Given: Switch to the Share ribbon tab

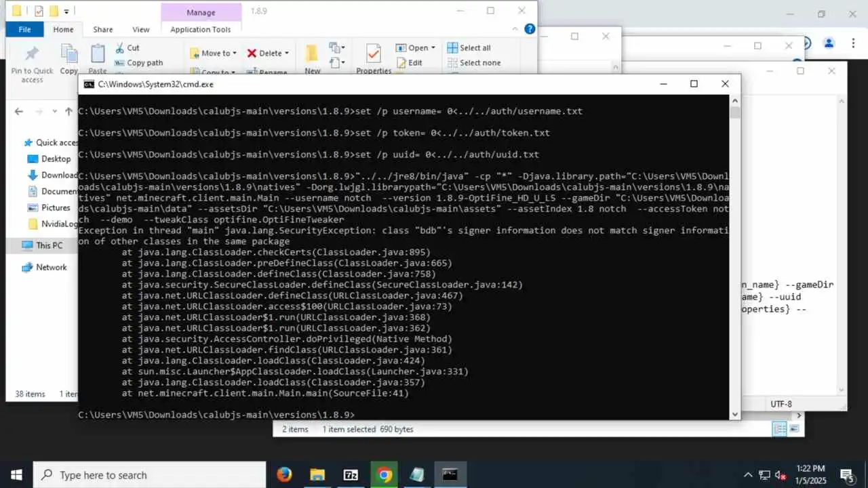Looking at the screenshot, I should (x=103, y=30).
